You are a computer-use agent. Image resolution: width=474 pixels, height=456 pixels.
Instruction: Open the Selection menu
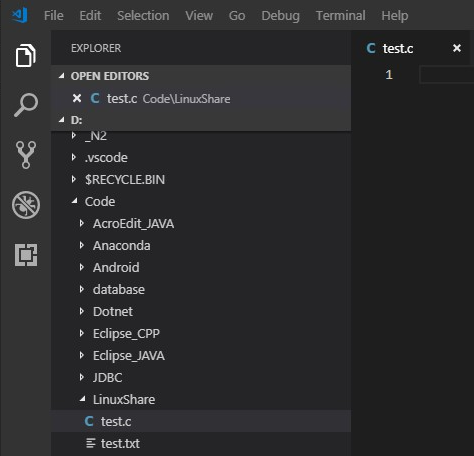[143, 16]
